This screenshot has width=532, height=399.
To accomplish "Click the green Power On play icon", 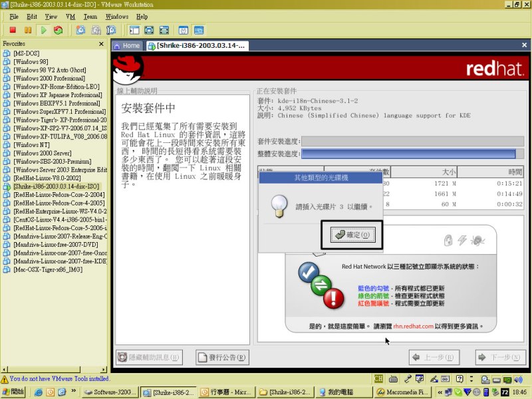I will [43, 30].
